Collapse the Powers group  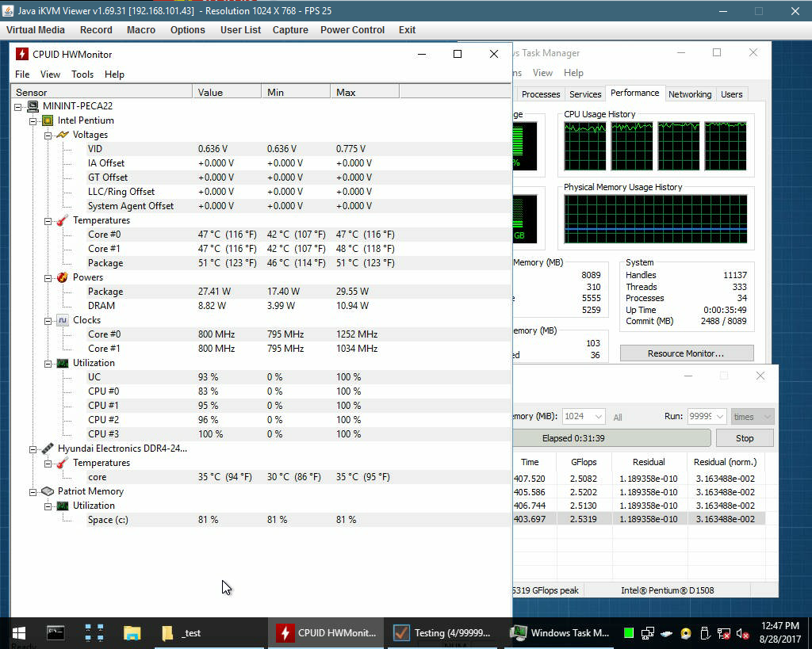(48, 278)
